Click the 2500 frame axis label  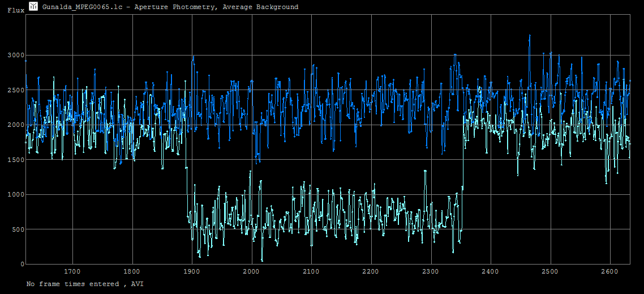550,272
